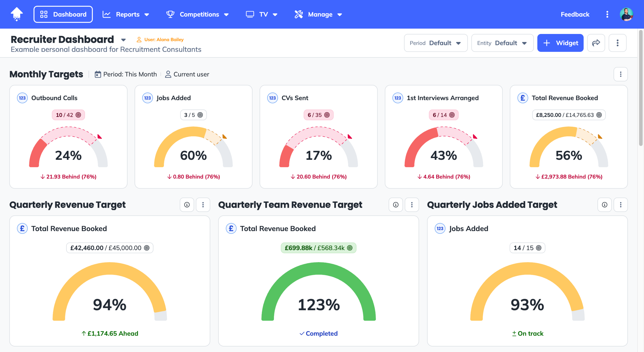Screen dimensions: 644x352
Task: Click the page vertical scrollbar
Action: 640,88
